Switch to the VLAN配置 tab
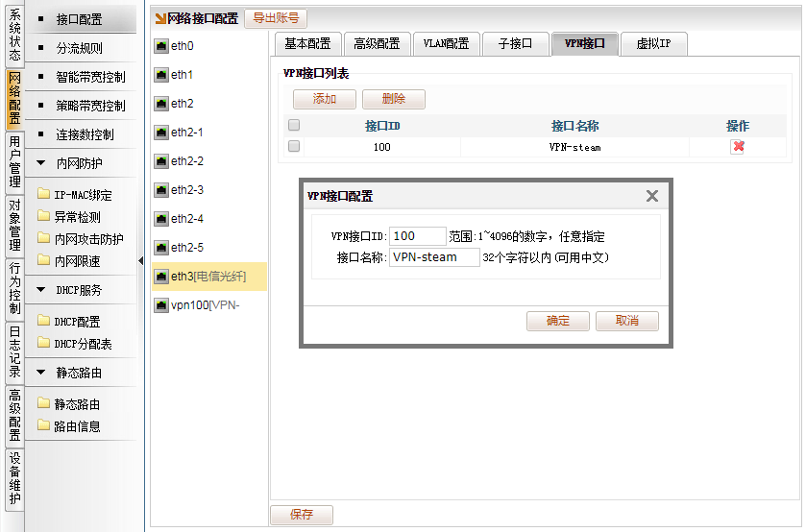Viewport: 806px width, 532px height. click(x=446, y=43)
